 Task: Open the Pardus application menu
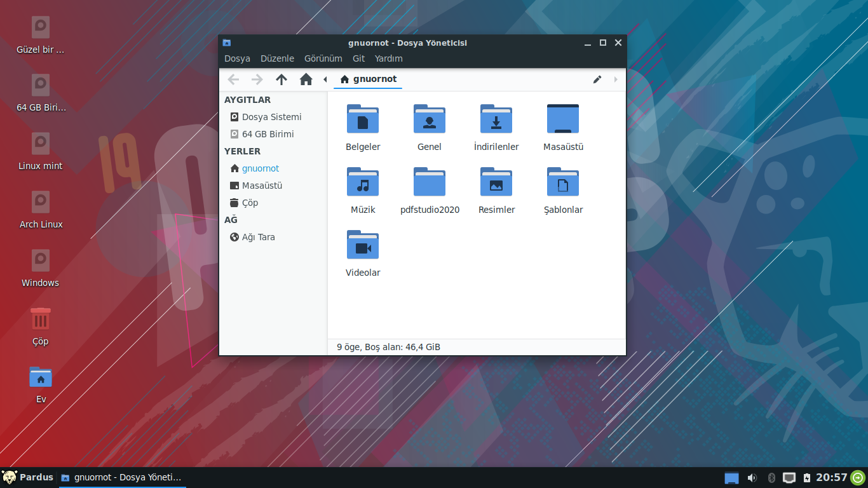pyautogui.click(x=28, y=477)
